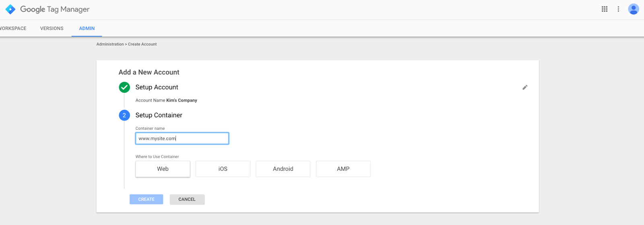Choose Android as container platform
Viewport: 644px width, 225px height.
pos(283,169)
